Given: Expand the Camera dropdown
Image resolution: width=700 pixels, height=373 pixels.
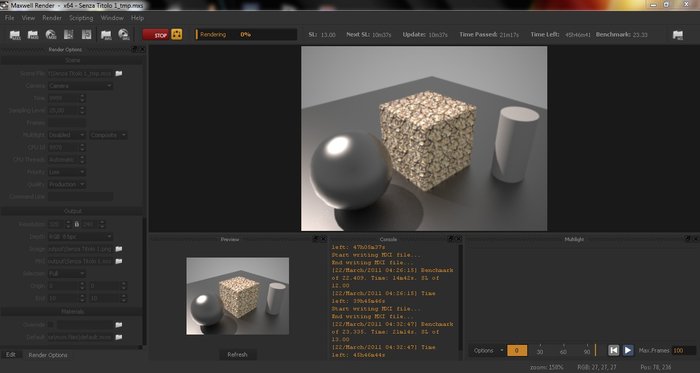Looking at the screenshot, I should [80, 86].
